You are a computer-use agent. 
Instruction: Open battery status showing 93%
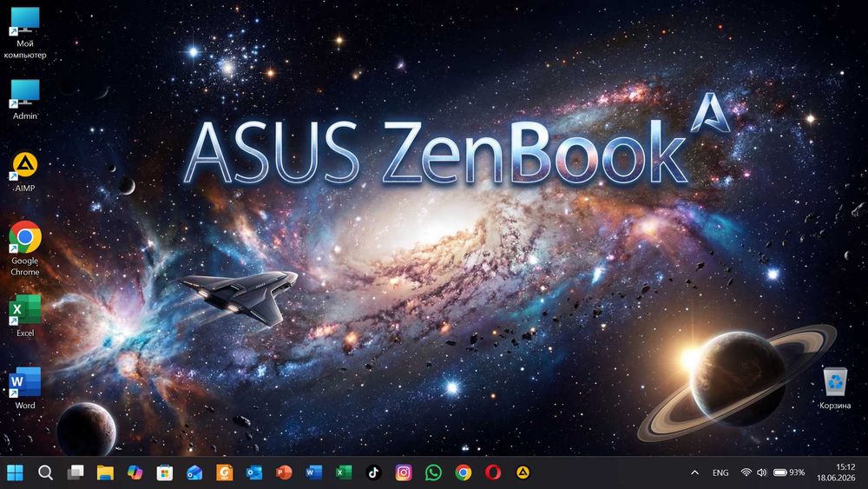pos(789,472)
